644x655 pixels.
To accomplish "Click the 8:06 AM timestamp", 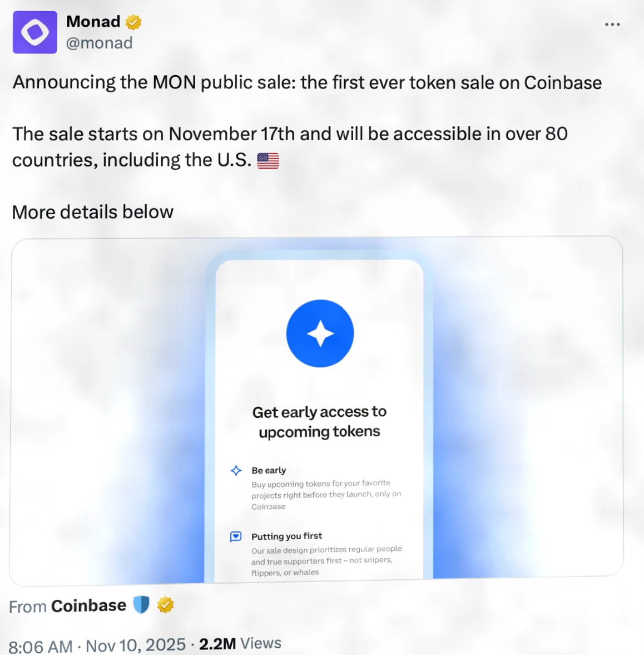I will [40, 646].
